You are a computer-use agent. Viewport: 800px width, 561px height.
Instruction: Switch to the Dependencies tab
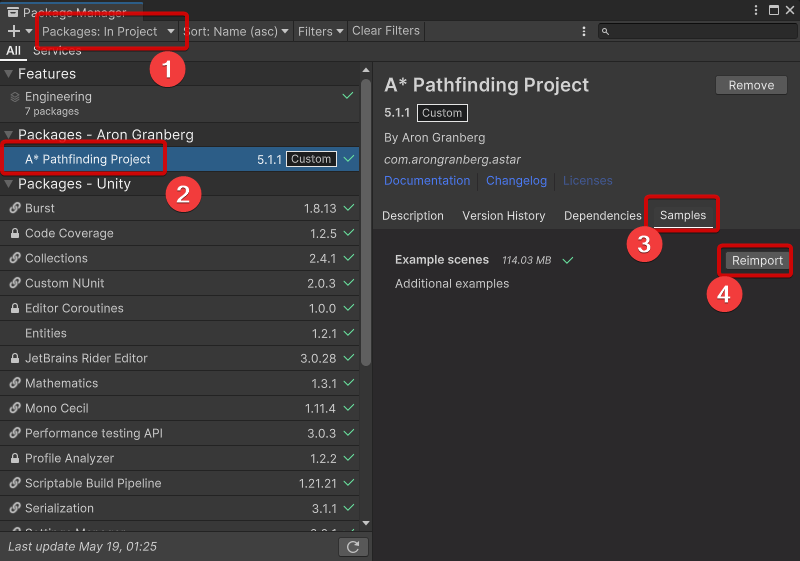pyautogui.click(x=603, y=216)
